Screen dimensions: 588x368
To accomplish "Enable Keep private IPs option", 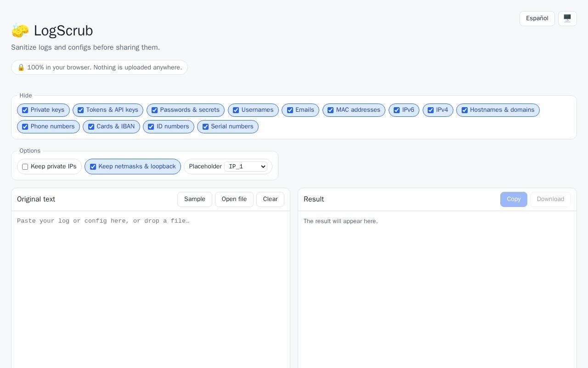I will coord(25,167).
